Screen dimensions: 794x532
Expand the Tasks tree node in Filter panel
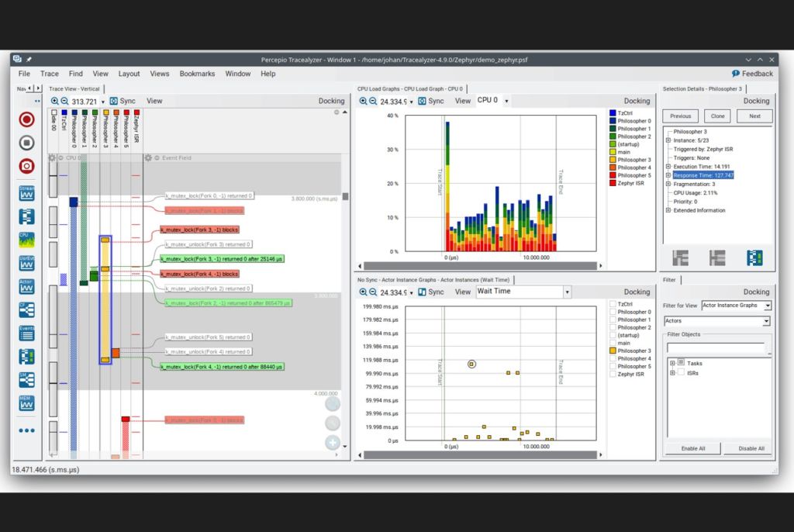(x=671, y=362)
